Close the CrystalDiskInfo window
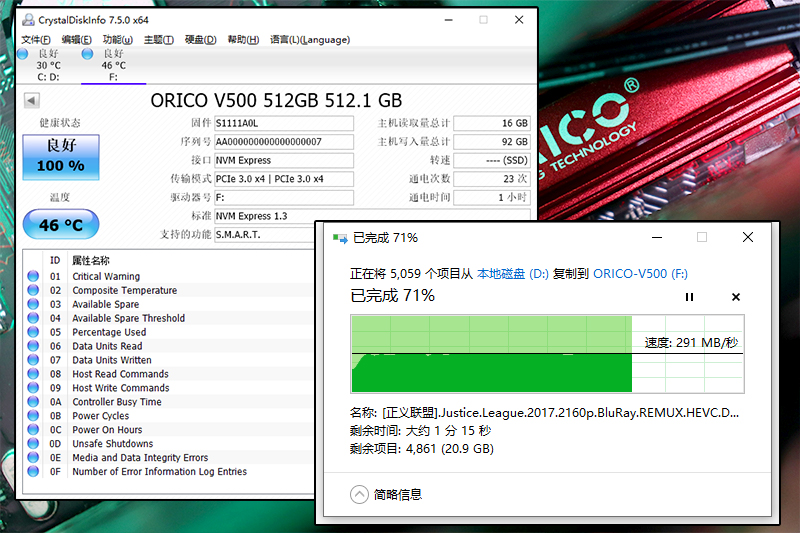The width and height of the screenshot is (800, 533). pos(519,20)
